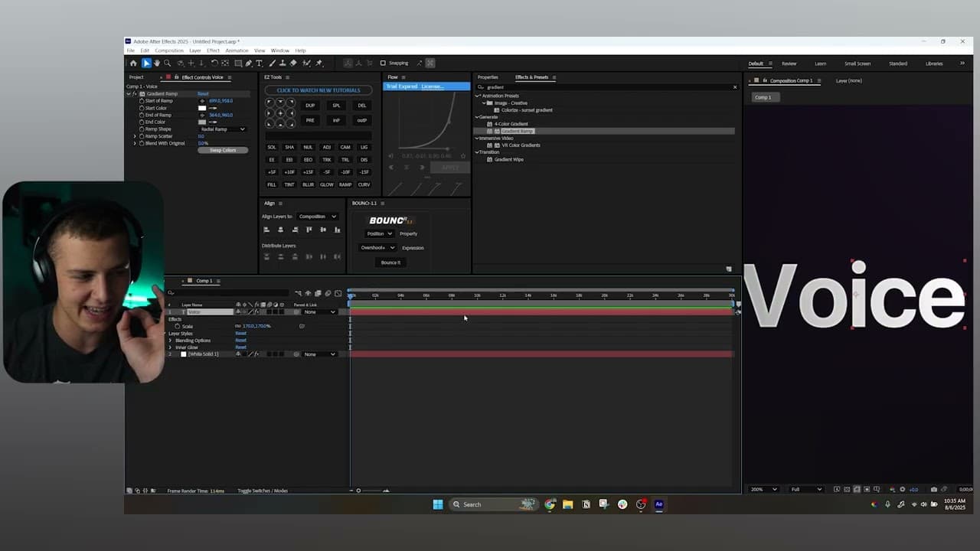Select the Brush tool

point(271,64)
